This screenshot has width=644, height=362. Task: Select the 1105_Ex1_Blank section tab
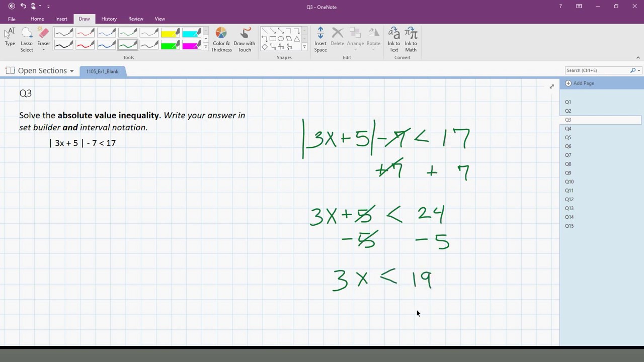point(102,71)
